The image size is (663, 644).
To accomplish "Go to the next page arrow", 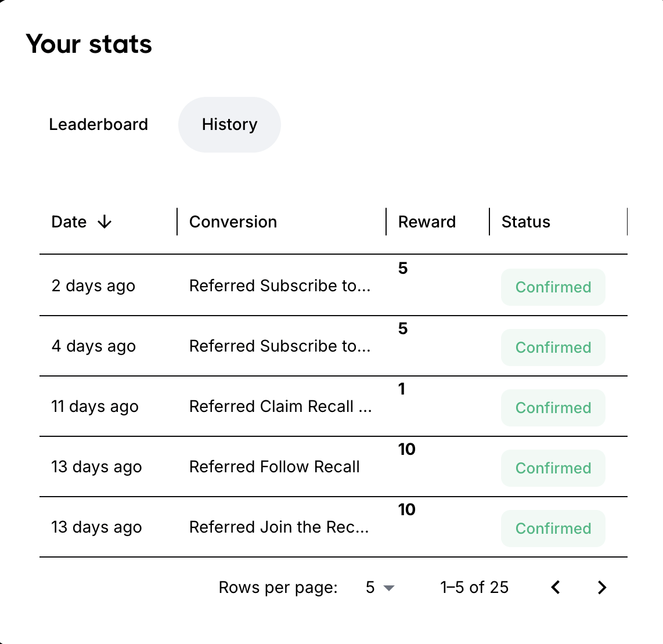I will pyautogui.click(x=602, y=588).
